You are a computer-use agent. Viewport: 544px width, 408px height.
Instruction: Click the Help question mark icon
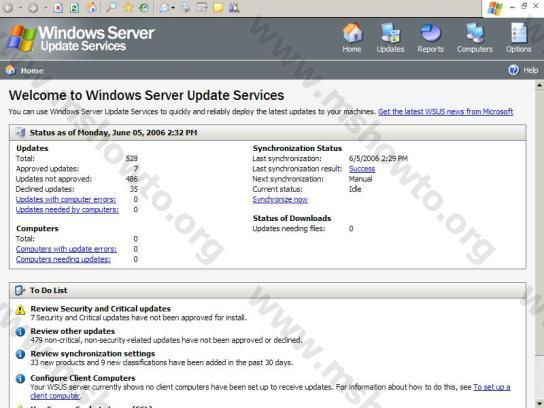click(513, 70)
